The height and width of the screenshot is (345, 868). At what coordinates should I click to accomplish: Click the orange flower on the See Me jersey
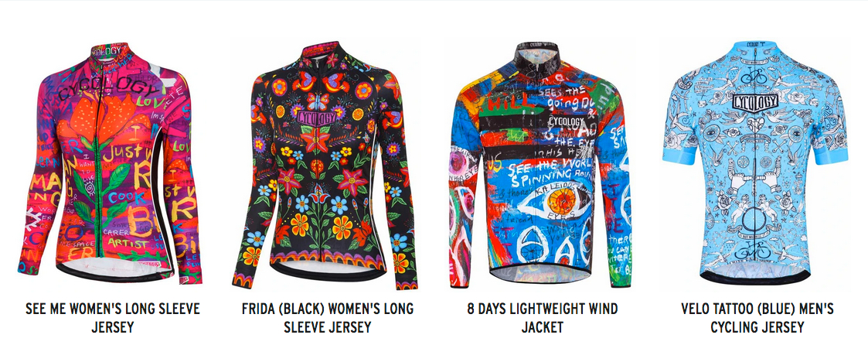[x=103, y=115]
